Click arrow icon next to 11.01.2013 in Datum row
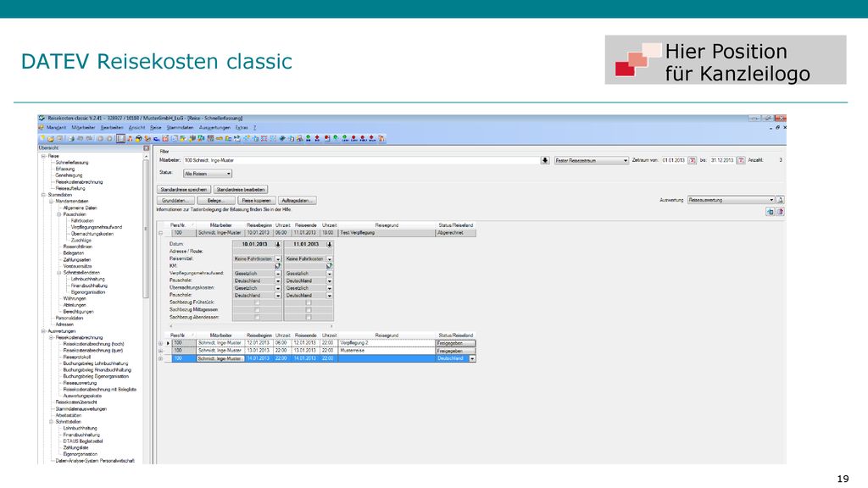Image resolution: width=868 pixels, height=488 pixels. [330, 244]
